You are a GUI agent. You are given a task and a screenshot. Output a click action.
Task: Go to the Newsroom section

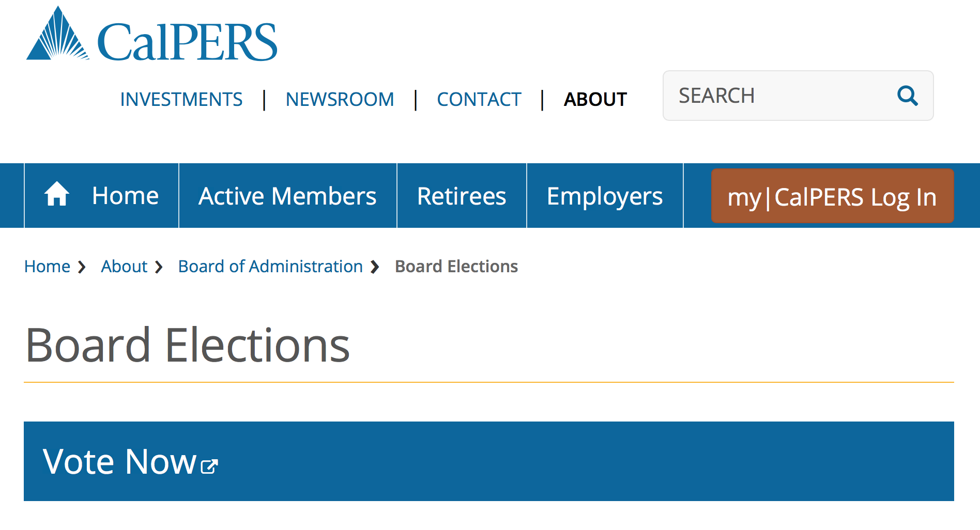tap(340, 99)
